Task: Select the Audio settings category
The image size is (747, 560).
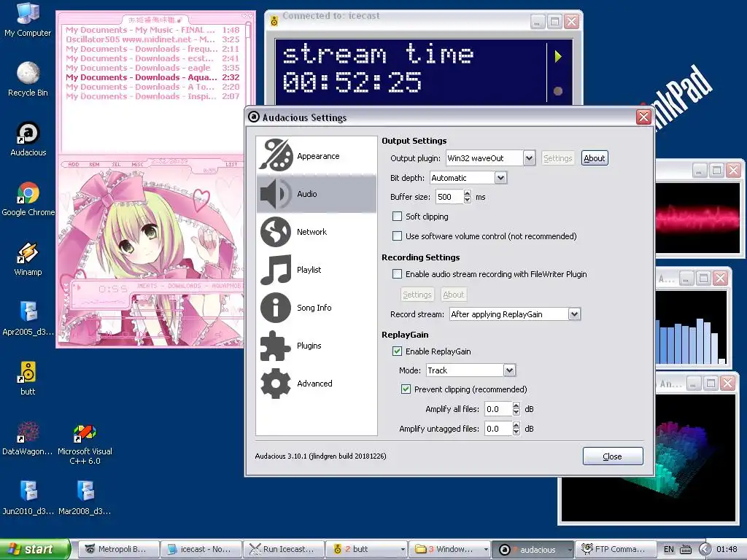Action: click(317, 194)
